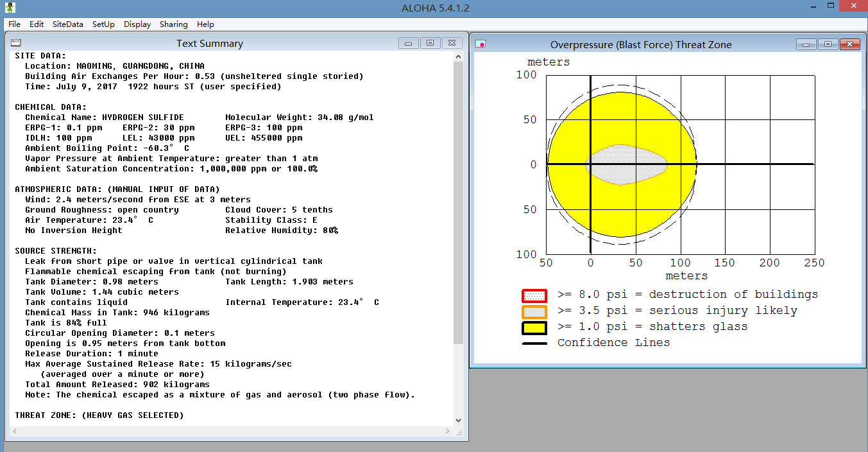Click Ground Roughness: open country text
Viewport: 868px width, 452px height.
tap(102, 210)
